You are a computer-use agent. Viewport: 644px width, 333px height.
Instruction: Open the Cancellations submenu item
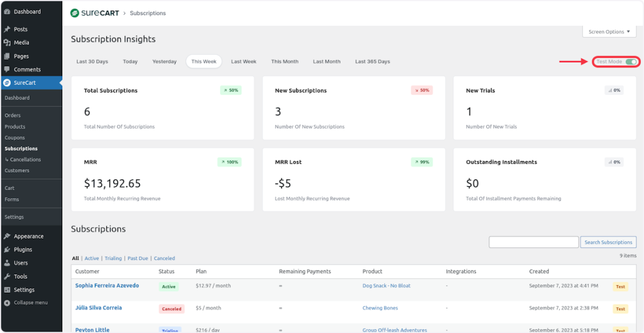25,160
